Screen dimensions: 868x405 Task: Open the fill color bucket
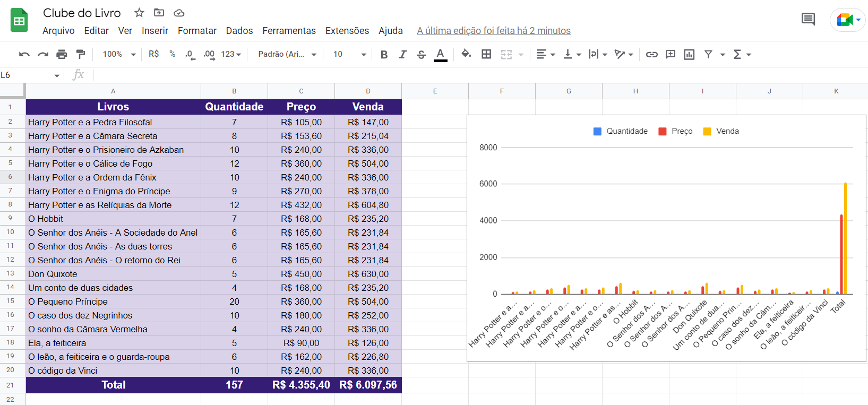[x=466, y=54]
